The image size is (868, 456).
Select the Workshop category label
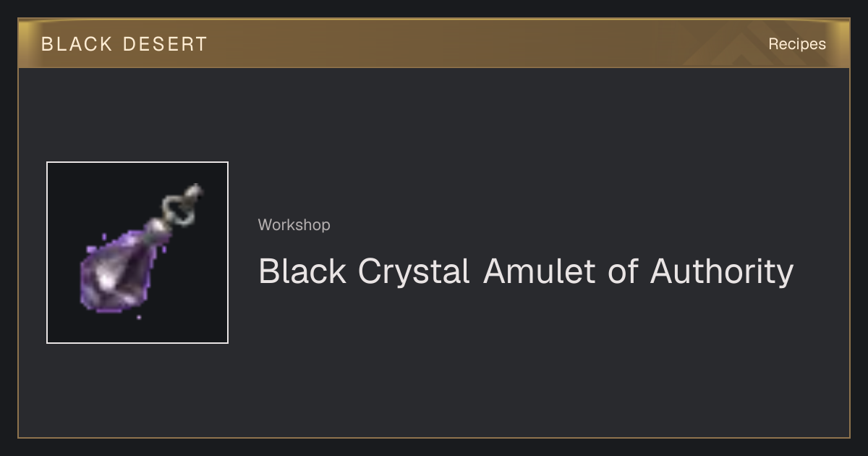coord(294,225)
